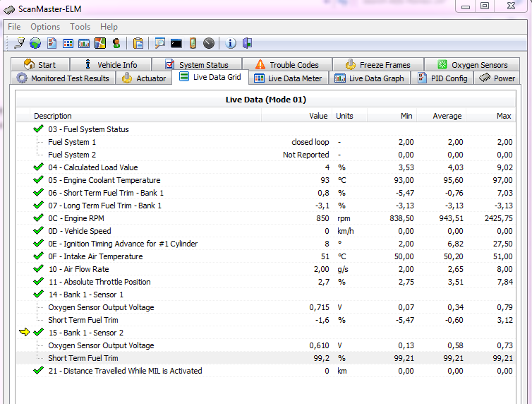Toggle the green check beside Vehicle Speed
Image resolution: width=532 pixels, height=404 pixels.
click(38, 231)
